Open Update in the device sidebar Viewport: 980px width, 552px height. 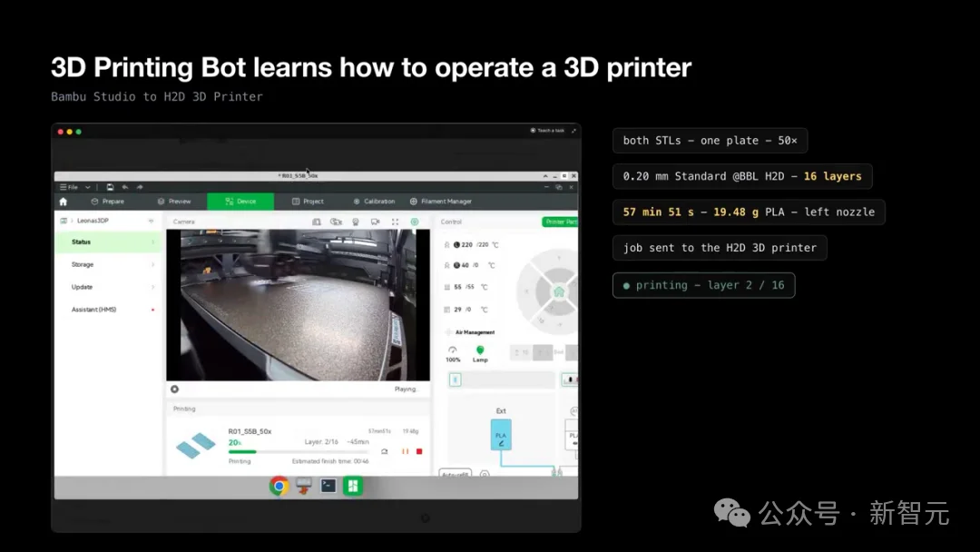[109, 287]
